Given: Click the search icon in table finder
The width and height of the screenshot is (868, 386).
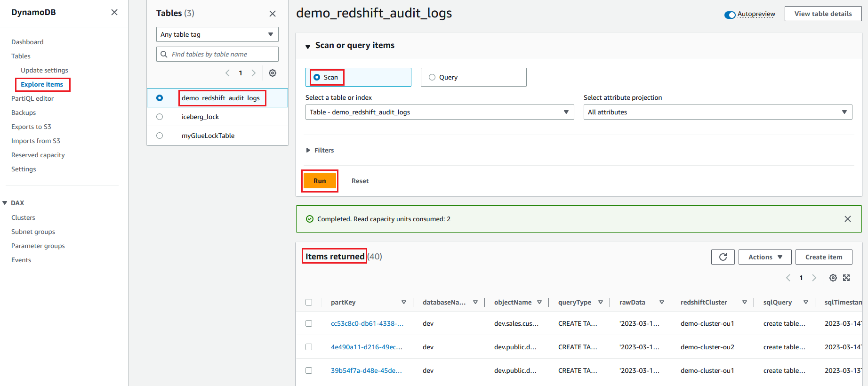Looking at the screenshot, I should coord(164,54).
